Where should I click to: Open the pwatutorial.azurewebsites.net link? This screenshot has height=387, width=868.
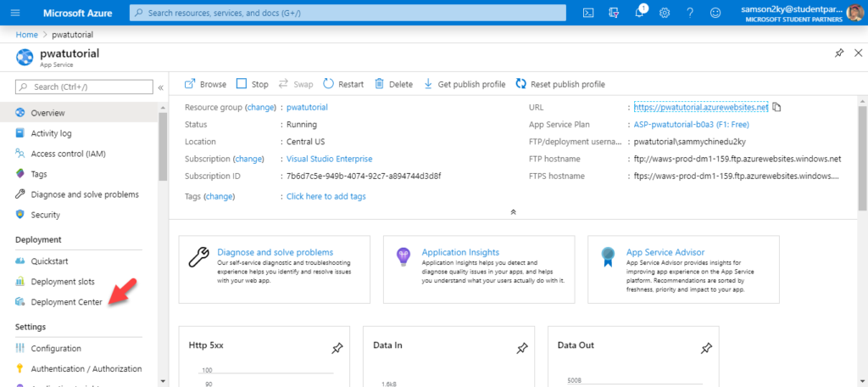tap(701, 108)
